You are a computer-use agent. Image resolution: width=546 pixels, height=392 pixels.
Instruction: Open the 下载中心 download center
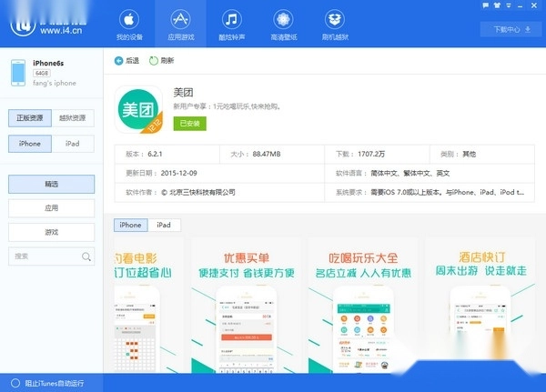click(x=511, y=29)
